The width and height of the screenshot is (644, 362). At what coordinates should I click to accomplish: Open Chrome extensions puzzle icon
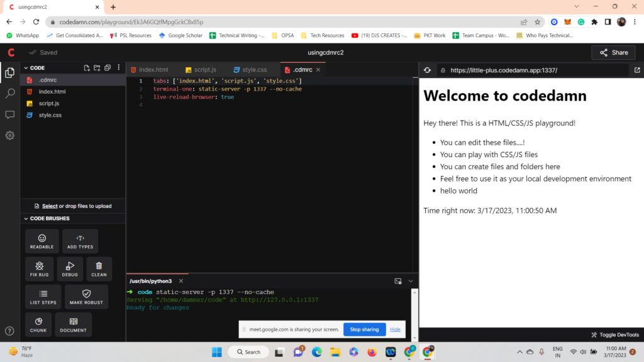coord(594,22)
